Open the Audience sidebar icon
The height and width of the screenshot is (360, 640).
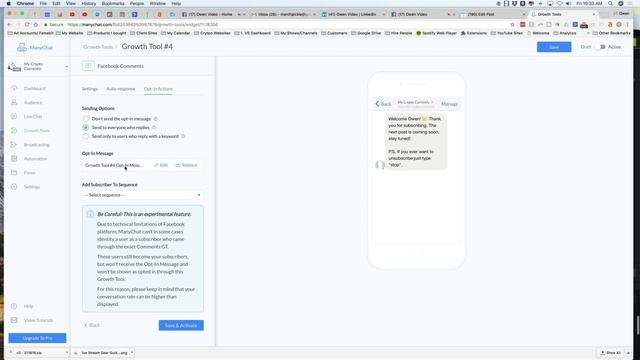[14, 102]
